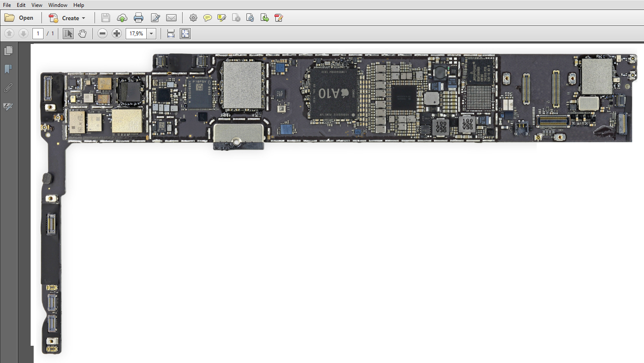
Task: Select the Highlight text tool
Action: (x=222, y=18)
